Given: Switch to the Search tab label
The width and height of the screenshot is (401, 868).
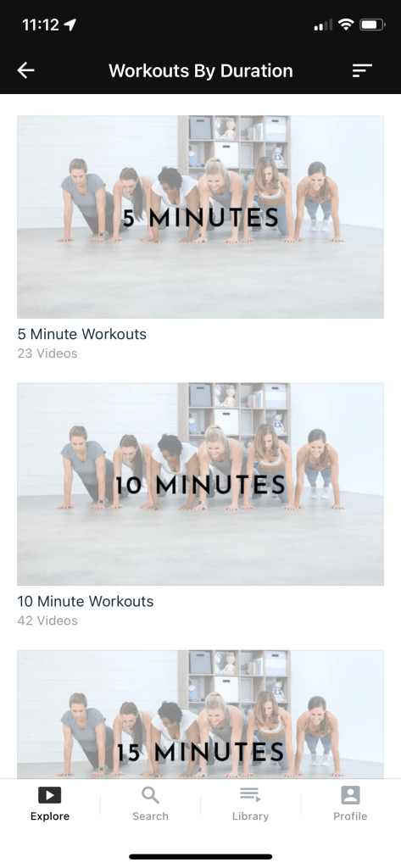Looking at the screenshot, I should click(x=150, y=816).
